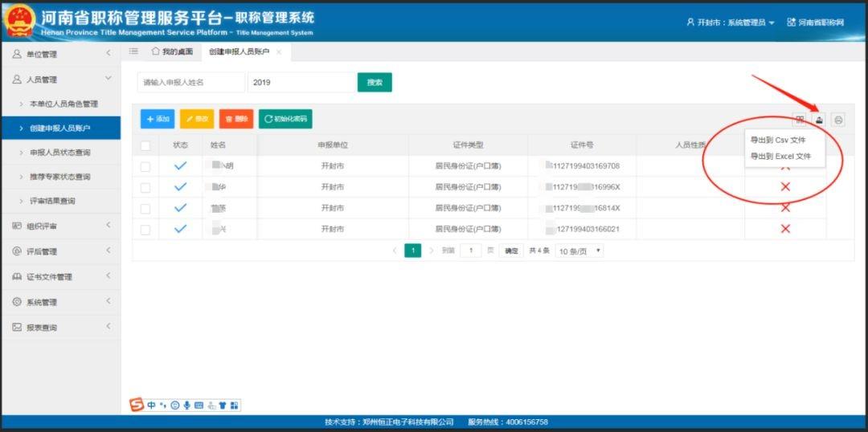Click the microphone icon in the IME toolbar

tap(187, 406)
